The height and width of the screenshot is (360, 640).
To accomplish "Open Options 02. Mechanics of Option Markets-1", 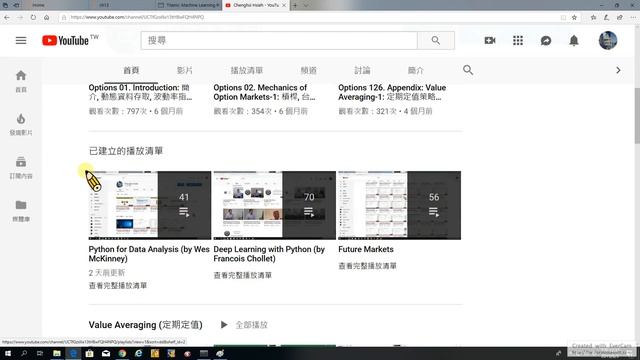I will pyautogui.click(x=264, y=92).
